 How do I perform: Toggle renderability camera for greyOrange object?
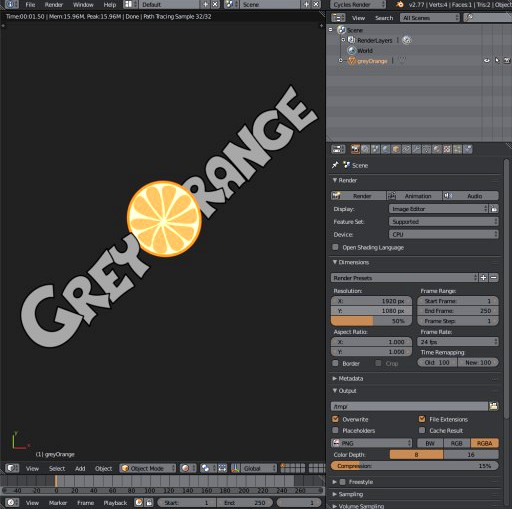(x=507, y=61)
